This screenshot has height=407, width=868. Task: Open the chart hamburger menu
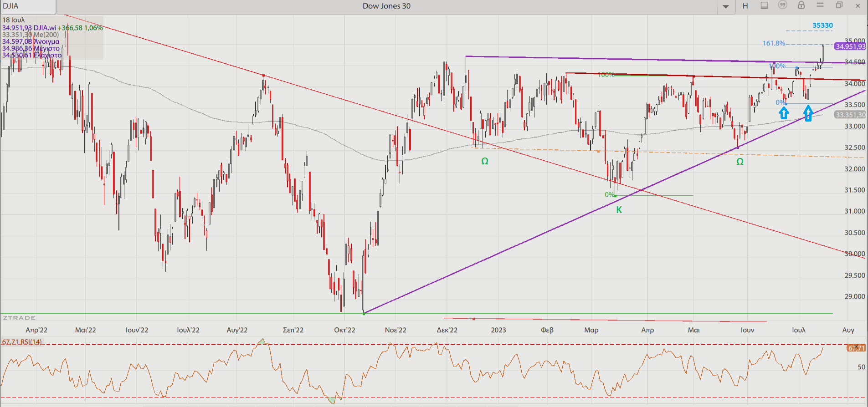[x=820, y=5]
